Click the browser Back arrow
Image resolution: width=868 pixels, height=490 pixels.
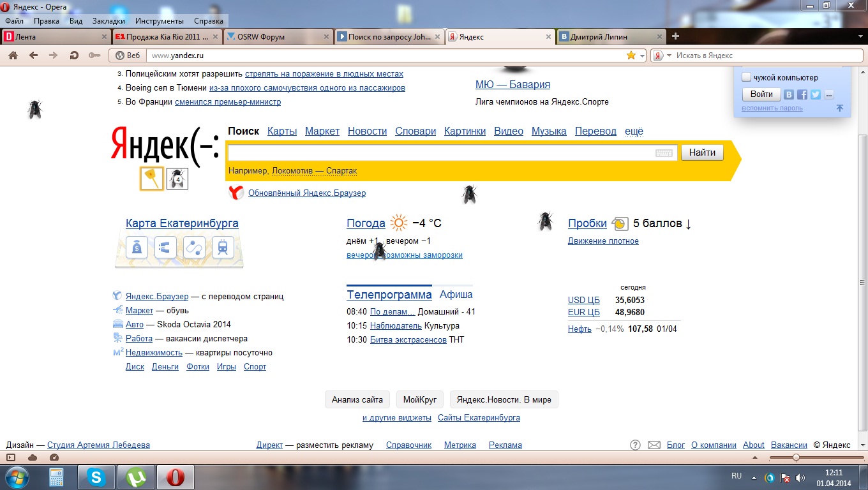point(33,56)
